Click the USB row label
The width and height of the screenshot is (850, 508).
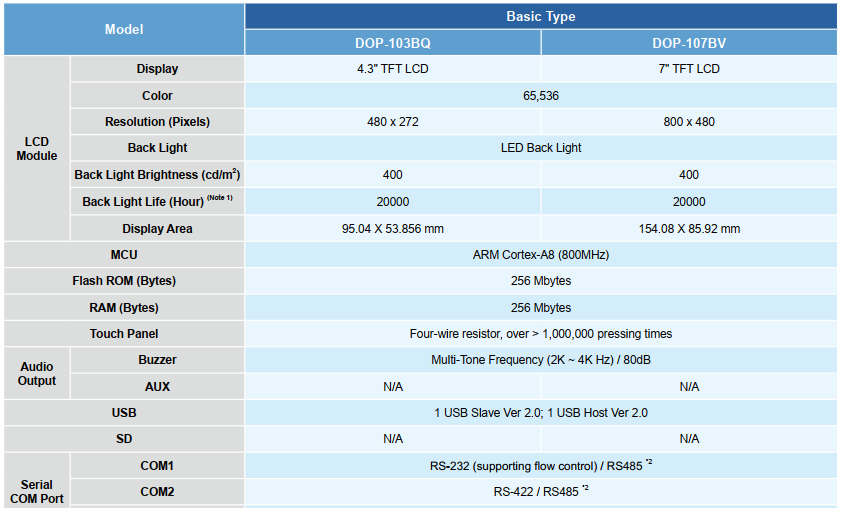124,413
